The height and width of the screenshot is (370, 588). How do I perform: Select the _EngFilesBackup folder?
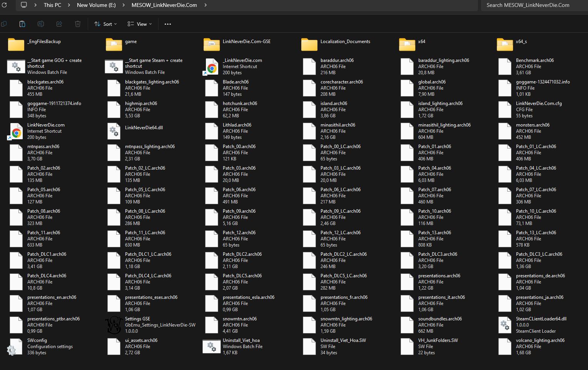coord(16,45)
